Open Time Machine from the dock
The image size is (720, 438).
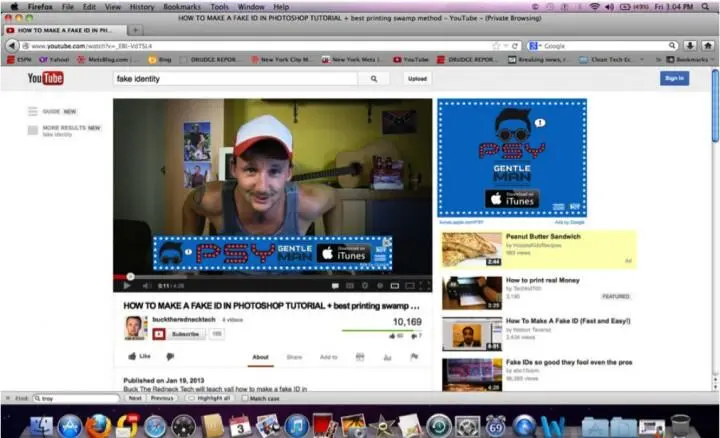point(439,427)
